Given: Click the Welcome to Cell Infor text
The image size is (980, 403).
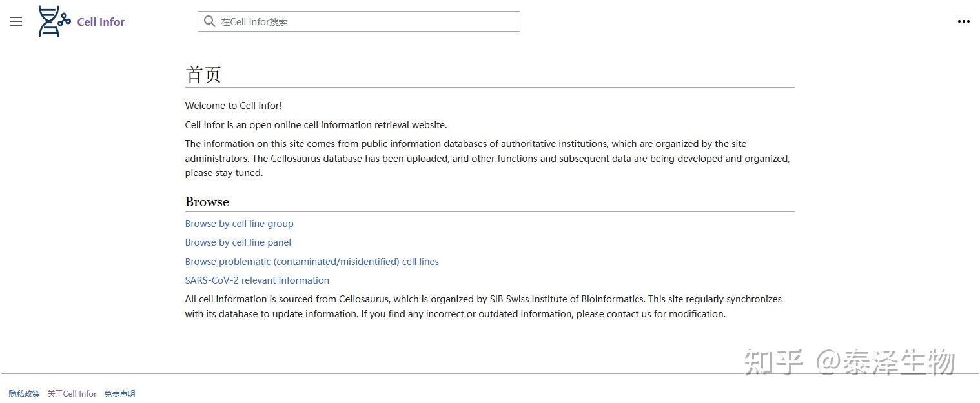Looking at the screenshot, I should 233,106.
